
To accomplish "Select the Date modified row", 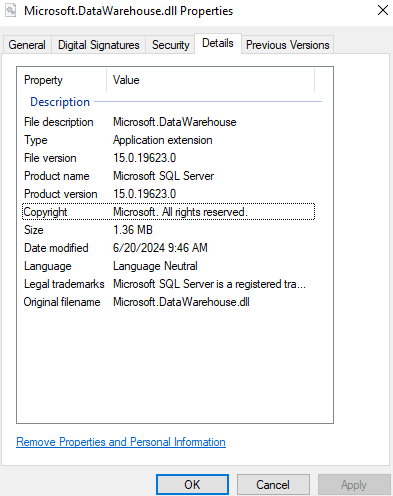I will [x=169, y=248].
